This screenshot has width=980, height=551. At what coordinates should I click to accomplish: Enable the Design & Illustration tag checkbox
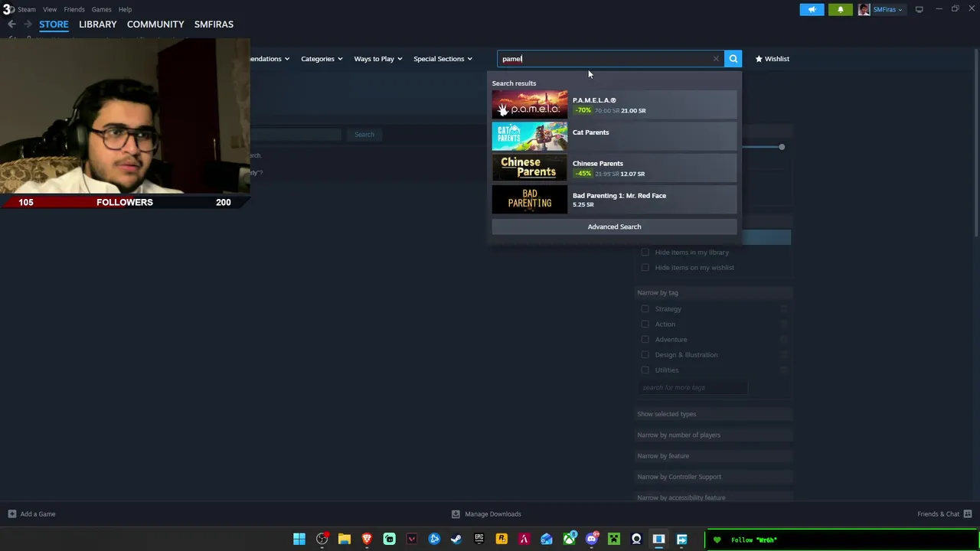coord(645,355)
